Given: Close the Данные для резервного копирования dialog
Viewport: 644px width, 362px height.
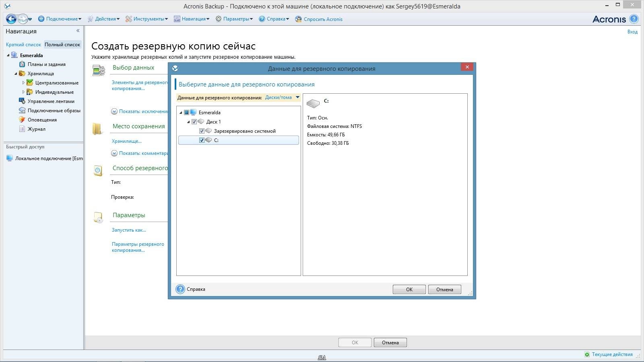Looking at the screenshot, I should click(467, 67).
